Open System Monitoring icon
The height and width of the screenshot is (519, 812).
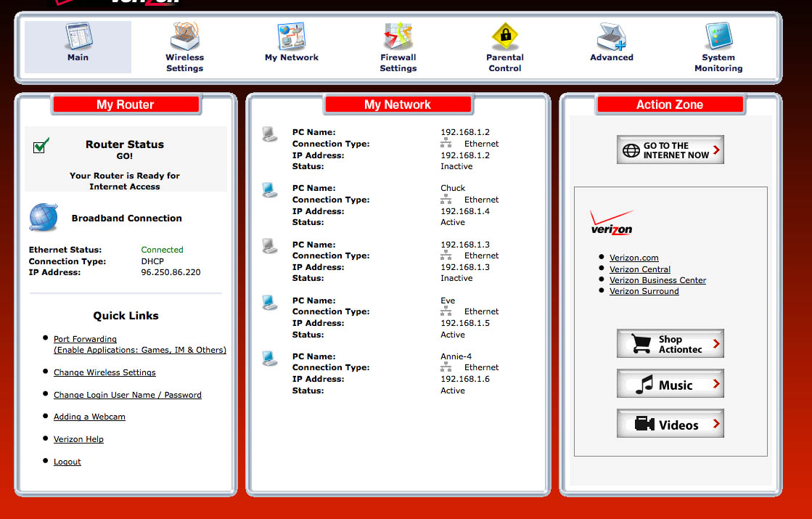pos(718,36)
